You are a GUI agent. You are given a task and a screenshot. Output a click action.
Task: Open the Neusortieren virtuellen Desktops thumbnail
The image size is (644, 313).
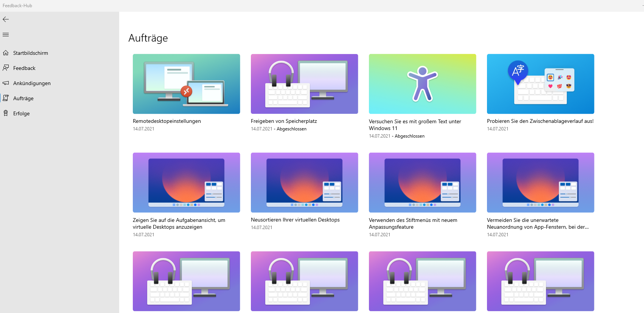click(x=304, y=183)
